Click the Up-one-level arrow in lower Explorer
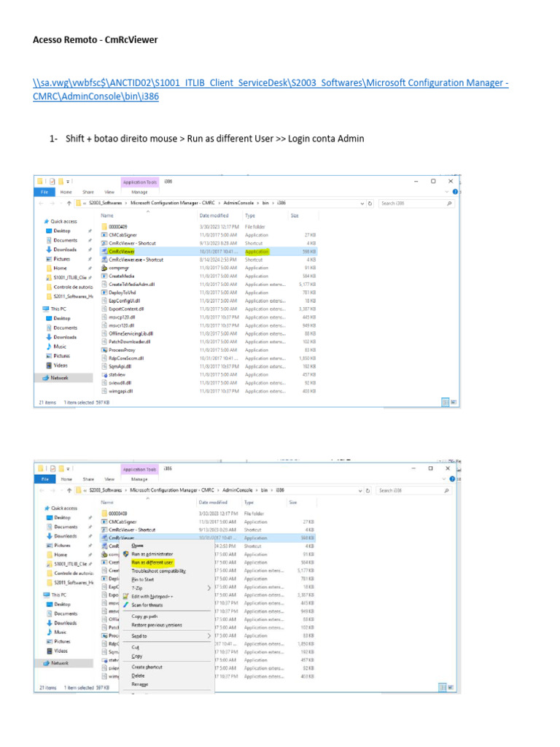 click(x=69, y=491)
